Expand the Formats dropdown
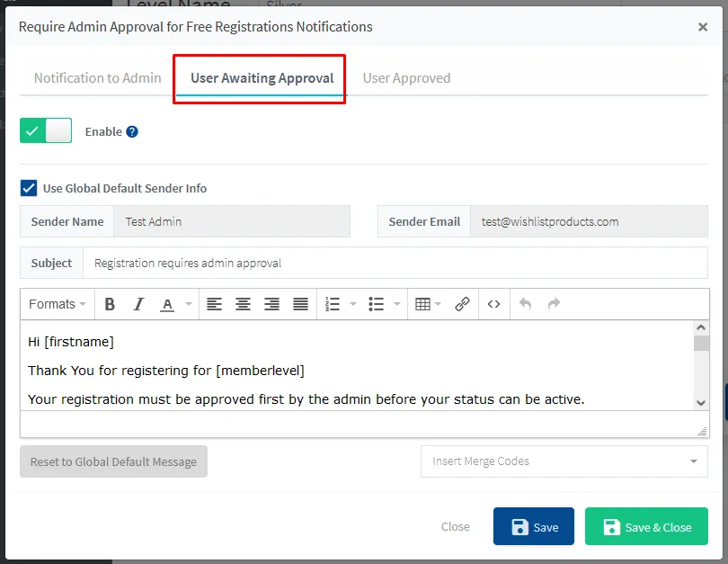The height and width of the screenshot is (564, 728). (57, 304)
